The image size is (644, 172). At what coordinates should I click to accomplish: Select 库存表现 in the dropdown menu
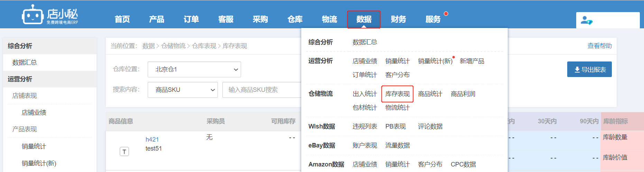click(398, 94)
